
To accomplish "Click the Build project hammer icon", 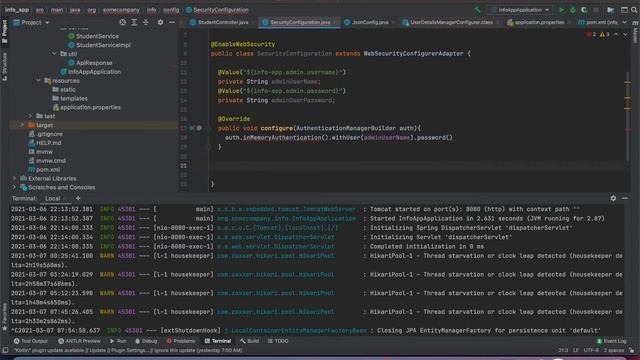I will click(x=477, y=10).
